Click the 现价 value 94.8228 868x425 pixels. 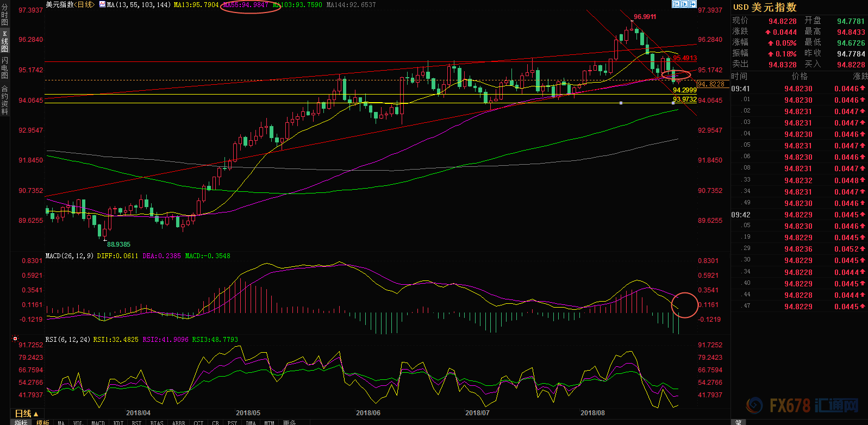tap(783, 21)
